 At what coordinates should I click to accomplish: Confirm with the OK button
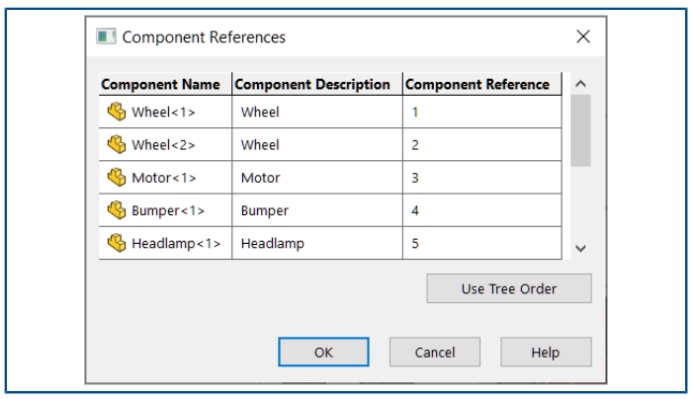[x=323, y=352]
